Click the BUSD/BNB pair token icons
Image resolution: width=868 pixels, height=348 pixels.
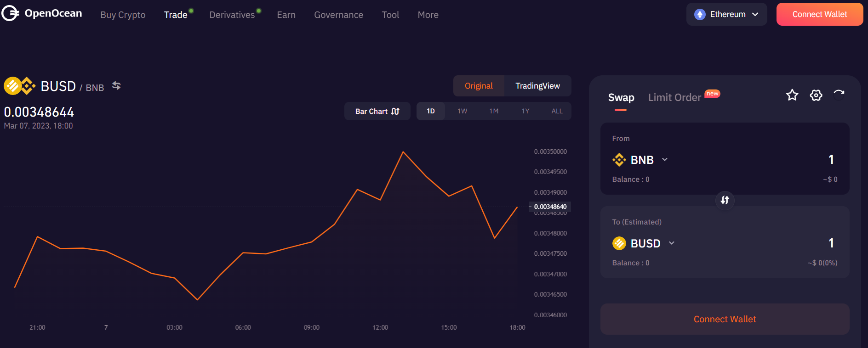coord(20,86)
